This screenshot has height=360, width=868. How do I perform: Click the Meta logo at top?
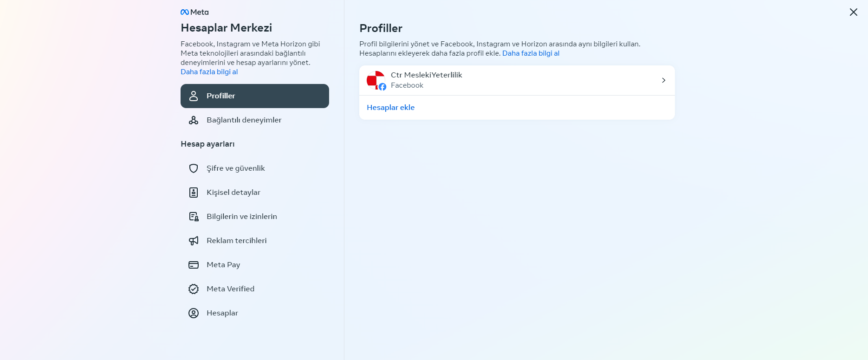194,12
